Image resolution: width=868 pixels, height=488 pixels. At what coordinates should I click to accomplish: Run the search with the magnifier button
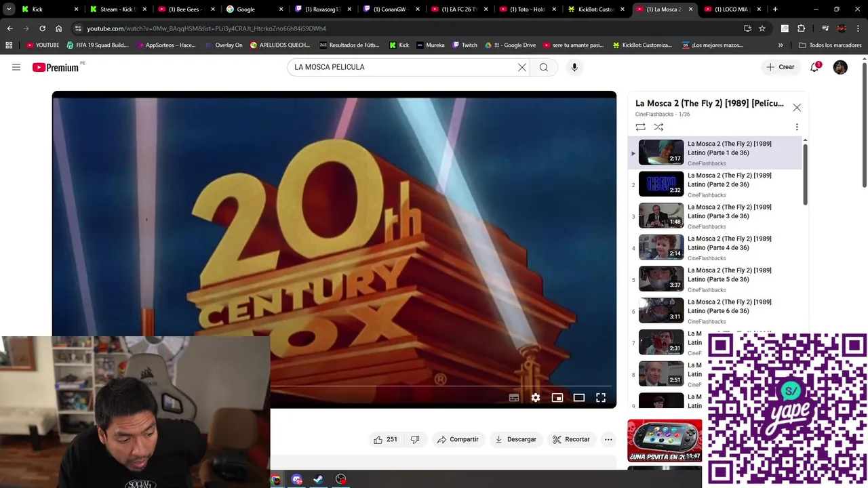tap(543, 67)
